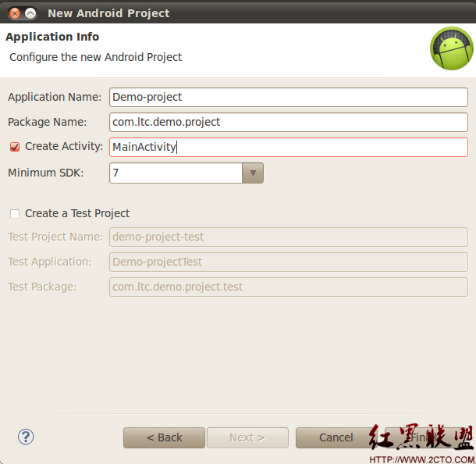The height and width of the screenshot is (464, 476).
Task: Go to the previous page with Back
Action: tap(164, 437)
